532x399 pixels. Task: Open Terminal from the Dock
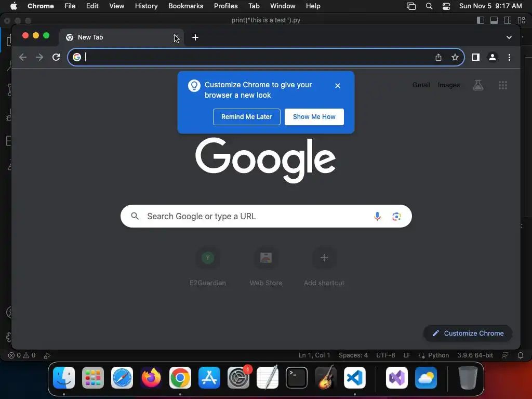click(297, 378)
